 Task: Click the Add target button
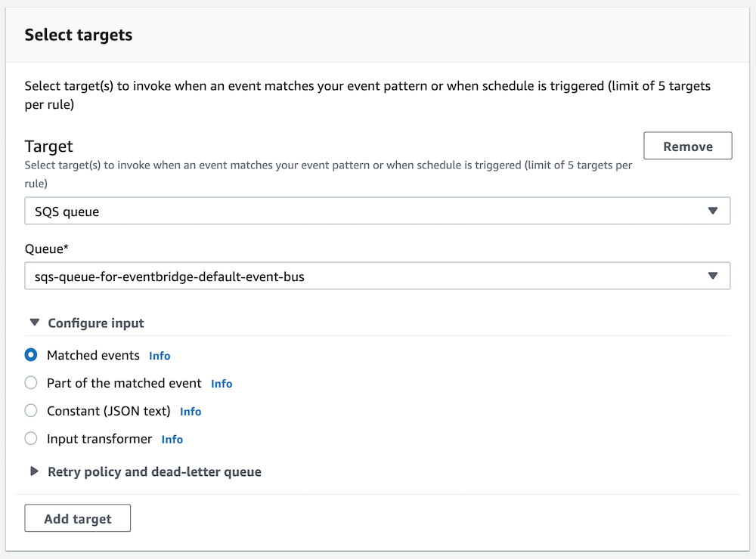pyautogui.click(x=77, y=518)
